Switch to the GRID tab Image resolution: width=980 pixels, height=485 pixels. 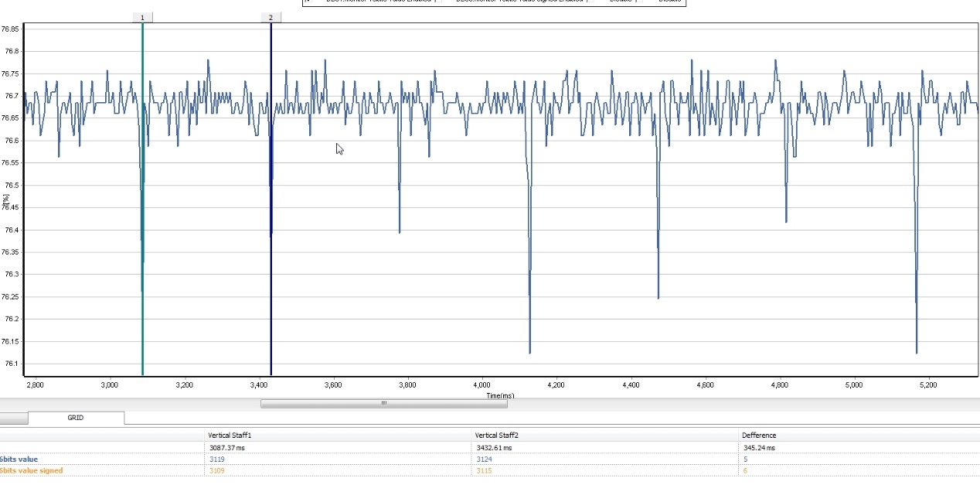[x=76, y=418]
